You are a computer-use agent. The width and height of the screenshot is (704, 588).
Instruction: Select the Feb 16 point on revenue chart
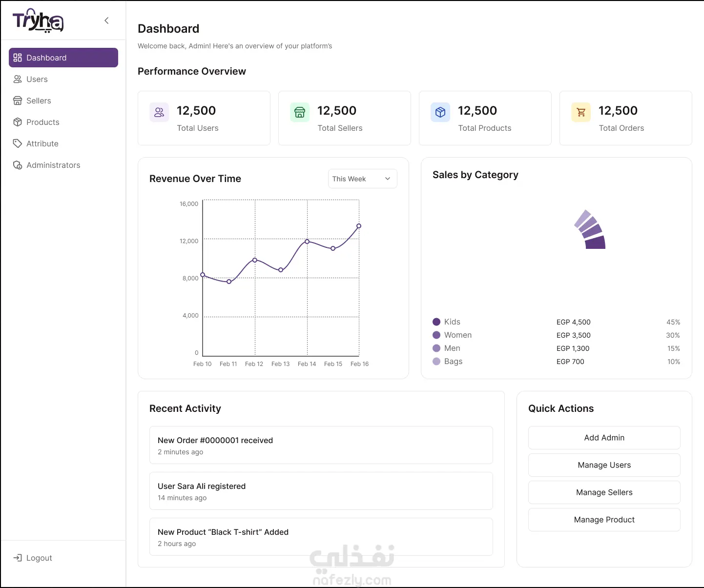(x=359, y=226)
